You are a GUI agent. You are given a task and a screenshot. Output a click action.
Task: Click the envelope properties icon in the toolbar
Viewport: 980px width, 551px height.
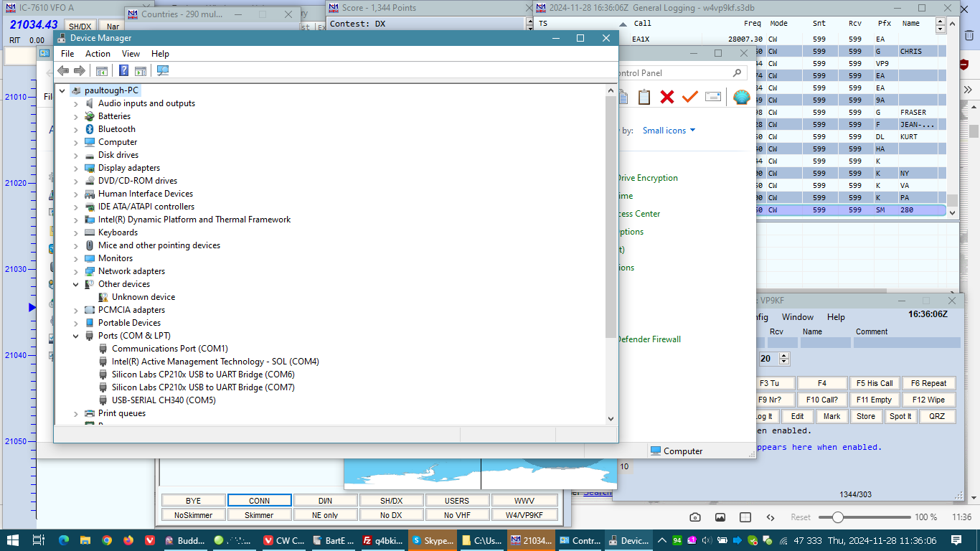713,96
